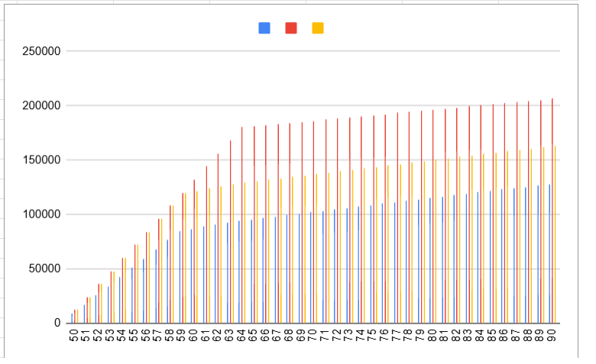Click the x-axis label 90
The image size is (596, 364).
pos(552,335)
